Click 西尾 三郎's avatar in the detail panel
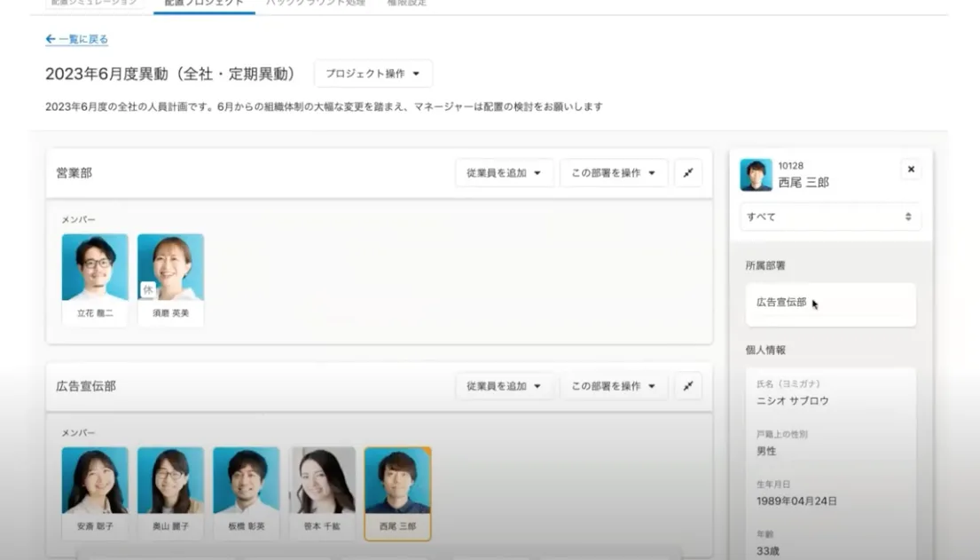The width and height of the screenshot is (980, 560). pyautogui.click(x=756, y=175)
